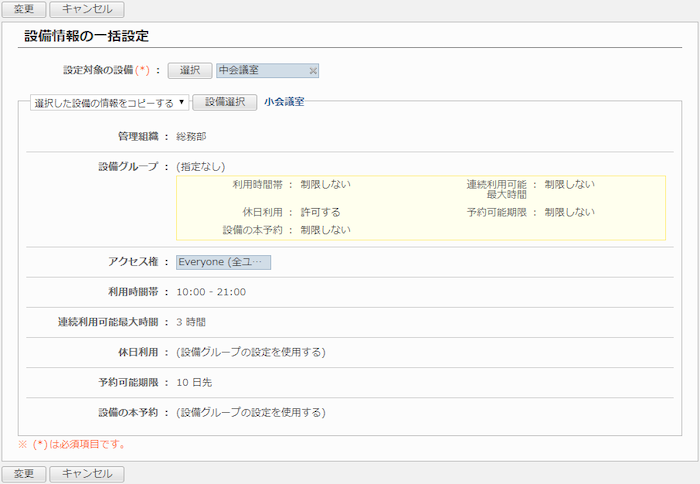Image resolution: width=700 pixels, height=484 pixels.
Task: Remove 中会議室 using its X icon
Action: 313,71
